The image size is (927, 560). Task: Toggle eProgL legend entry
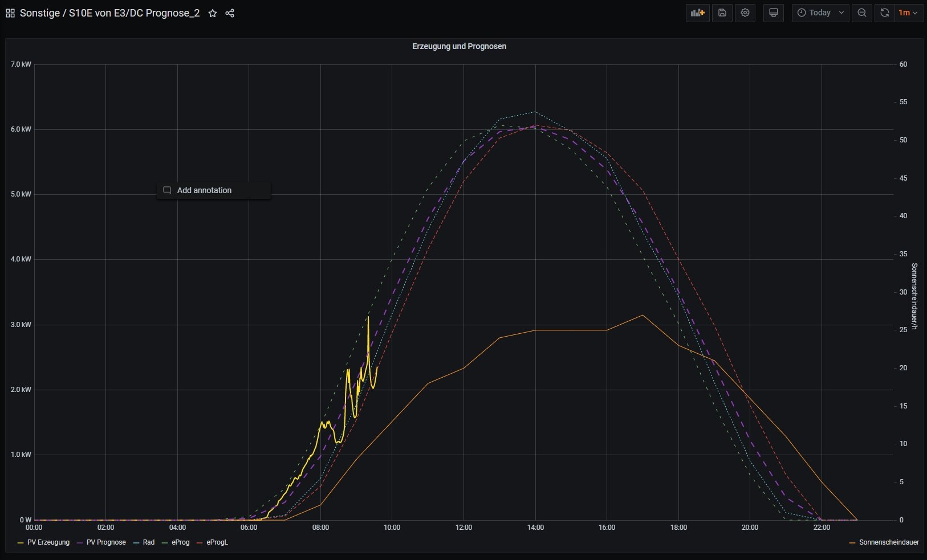(x=217, y=542)
